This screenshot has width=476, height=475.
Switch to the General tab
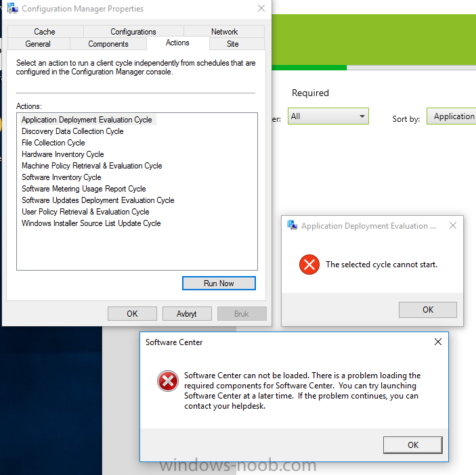(x=38, y=44)
